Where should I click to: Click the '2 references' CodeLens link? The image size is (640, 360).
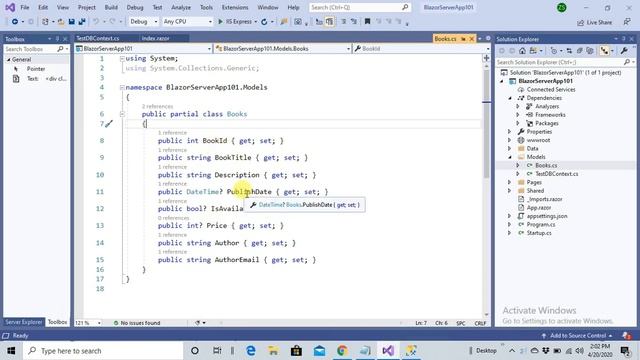(158, 107)
